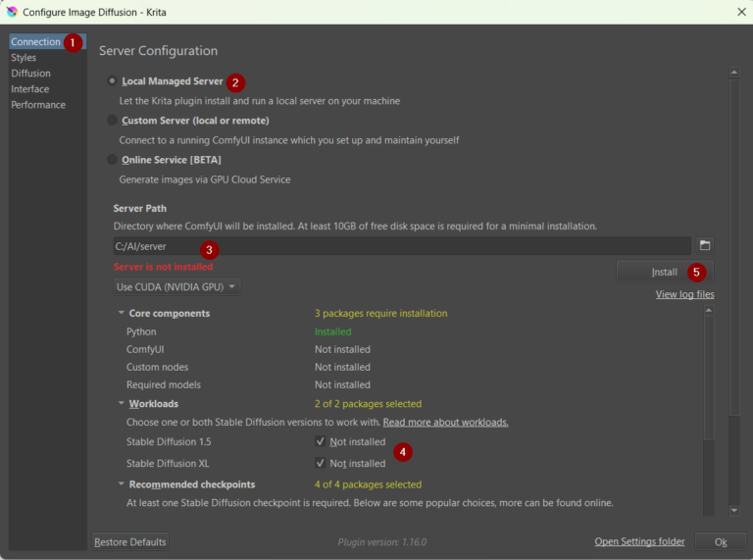The width and height of the screenshot is (753, 560).
Task: Toggle Stable Diffusion 1.5 checkbox
Action: [x=321, y=441]
